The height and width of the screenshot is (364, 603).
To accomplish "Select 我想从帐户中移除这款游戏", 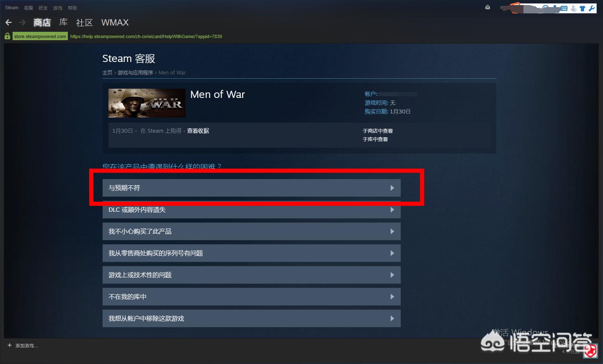I will click(x=251, y=318).
